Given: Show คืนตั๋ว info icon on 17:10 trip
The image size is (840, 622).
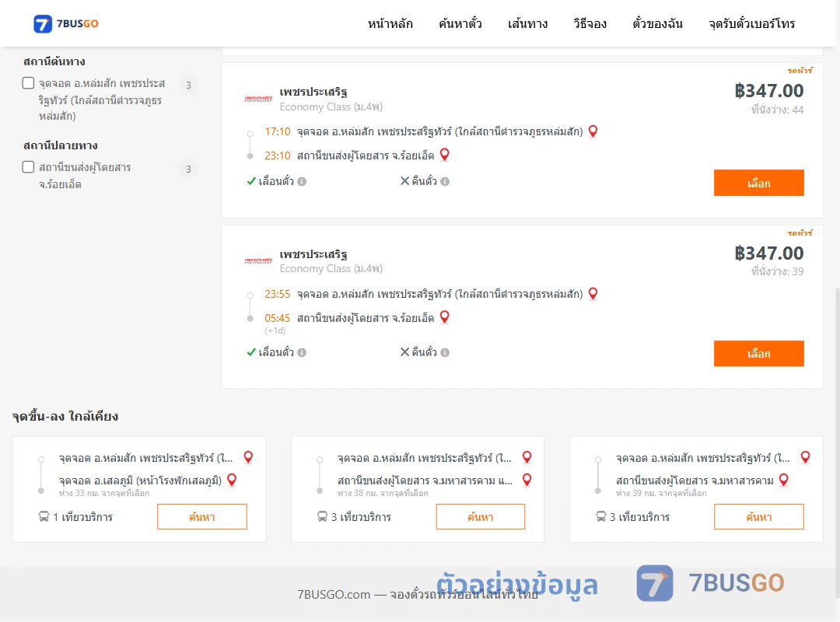Looking at the screenshot, I should 445,182.
